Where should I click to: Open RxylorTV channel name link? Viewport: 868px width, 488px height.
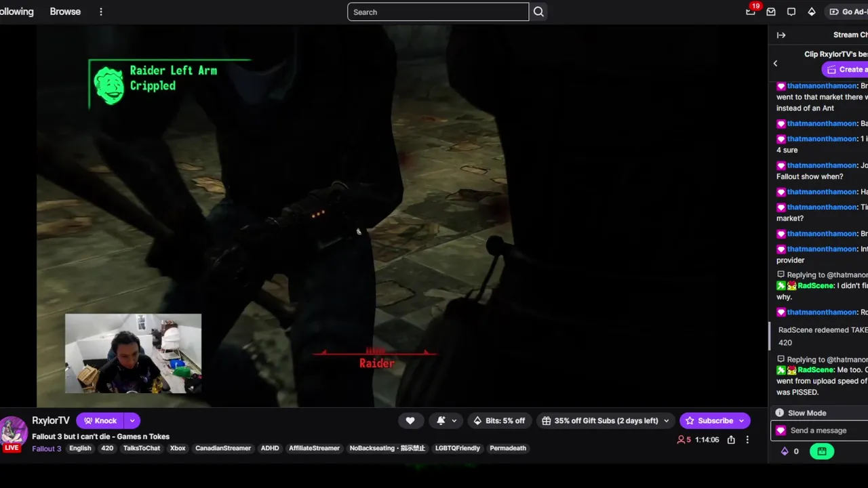point(51,420)
